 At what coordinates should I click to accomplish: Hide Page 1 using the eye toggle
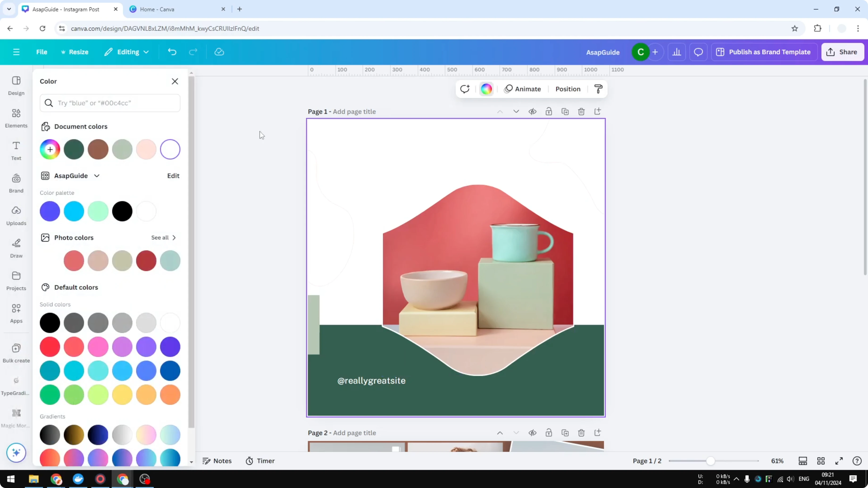(x=532, y=111)
